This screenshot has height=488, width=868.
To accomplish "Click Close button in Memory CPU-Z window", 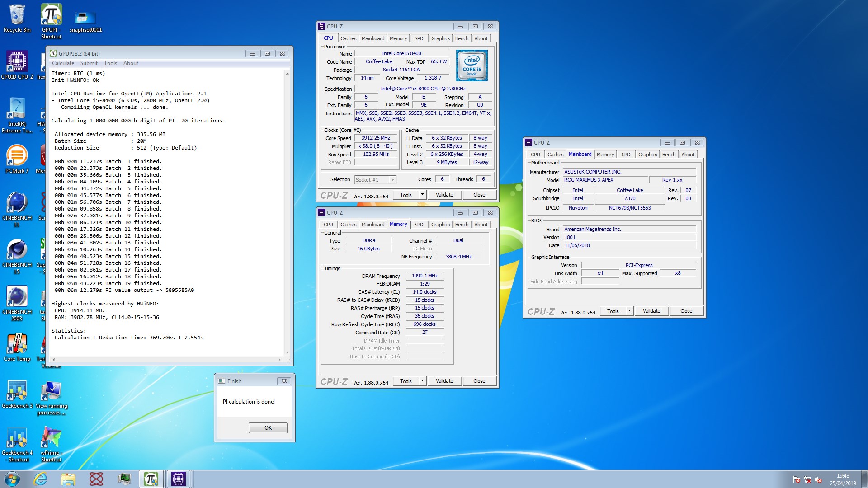I will 479,381.
